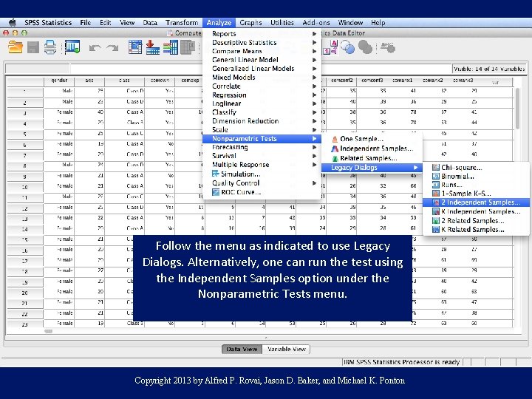Expand the Generalized Linear Models submenu

[x=262, y=69]
